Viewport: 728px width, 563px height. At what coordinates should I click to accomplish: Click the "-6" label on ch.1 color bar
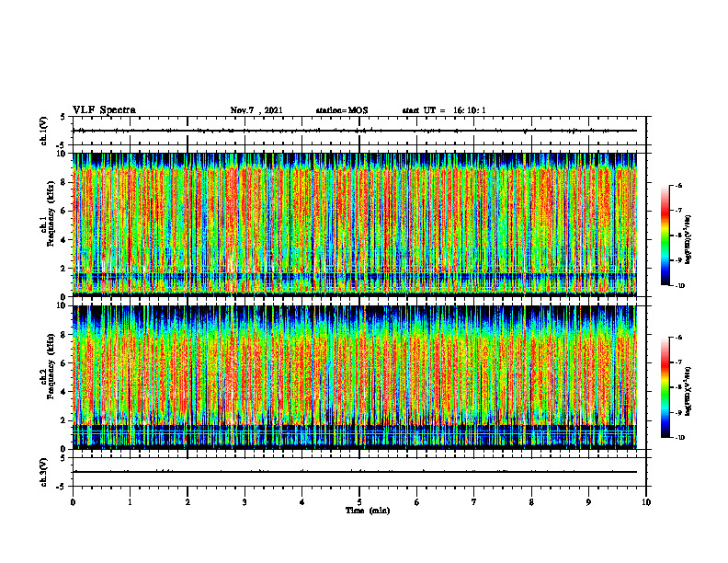pos(678,185)
